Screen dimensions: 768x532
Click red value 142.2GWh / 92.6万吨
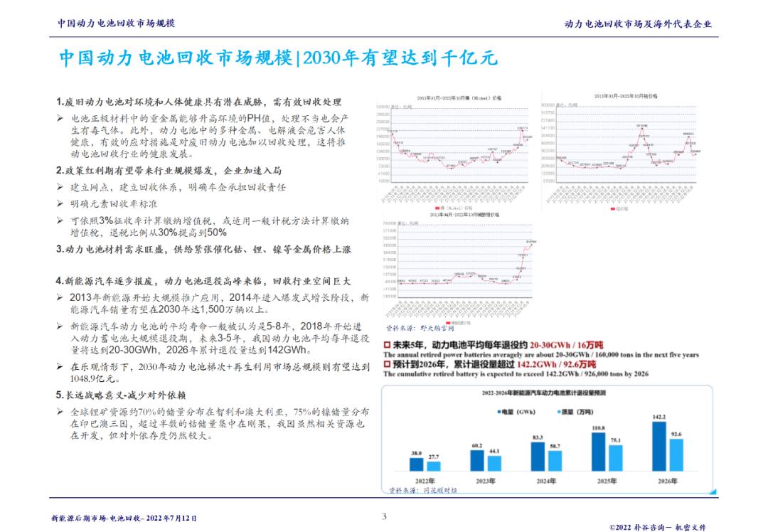556,364
